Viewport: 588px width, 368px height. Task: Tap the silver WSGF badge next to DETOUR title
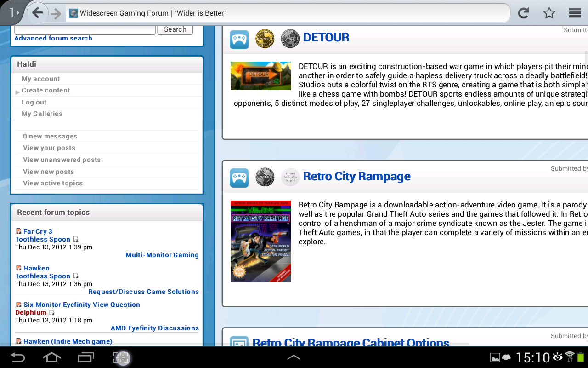tap(290, 39)
